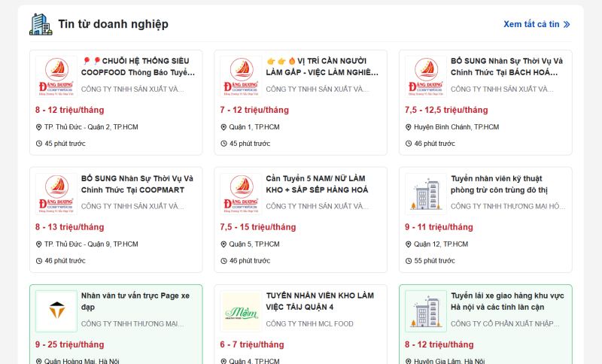
Task: Click the Đăng Dương logo on the 'LÀM KHO' card
Action: point(241,194)
